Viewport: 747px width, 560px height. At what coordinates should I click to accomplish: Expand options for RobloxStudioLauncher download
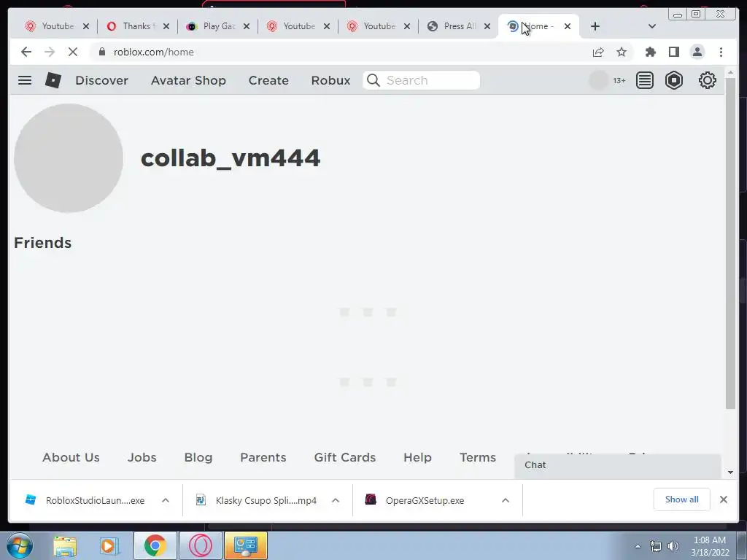coord(166,500)
